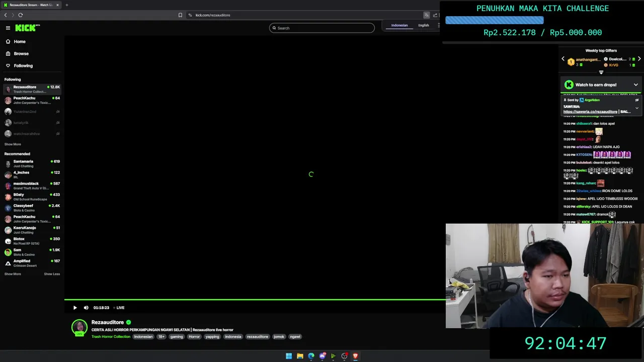This screenshot has height=362, width=644.
Task: Collapse gifters panel with down arrow
Action: pos(601,72)
